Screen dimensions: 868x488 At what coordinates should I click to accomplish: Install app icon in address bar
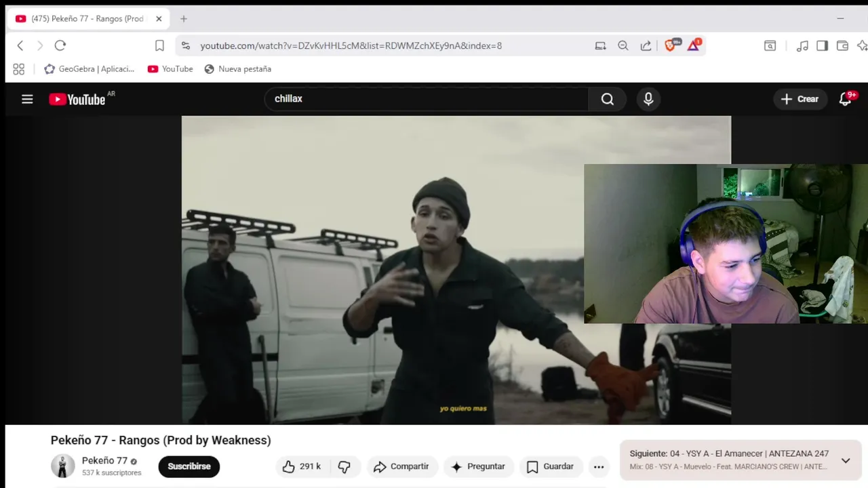tap(601, 45)
